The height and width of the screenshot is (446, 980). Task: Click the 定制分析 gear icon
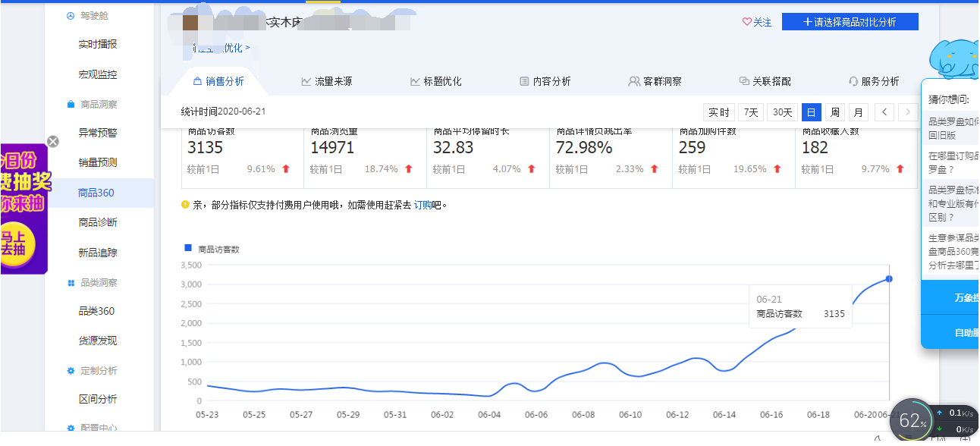pos(71,371)
